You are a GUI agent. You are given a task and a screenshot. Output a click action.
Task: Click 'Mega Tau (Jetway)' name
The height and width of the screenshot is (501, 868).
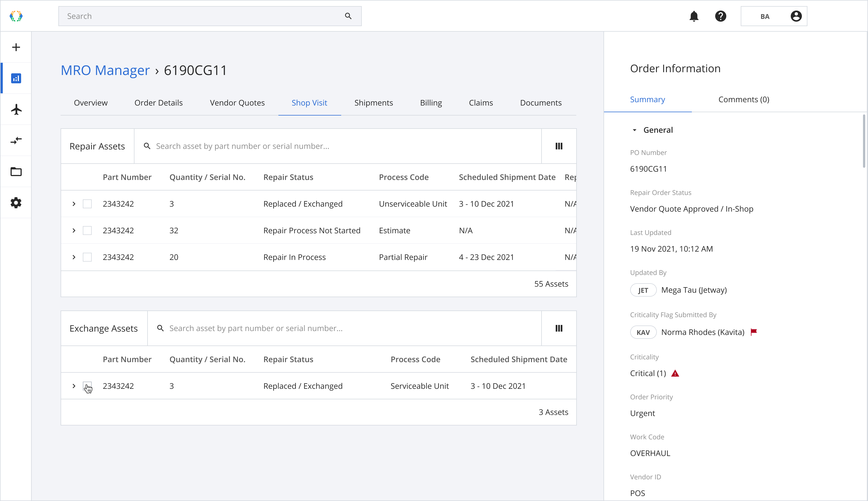click(x=694, y=290)
